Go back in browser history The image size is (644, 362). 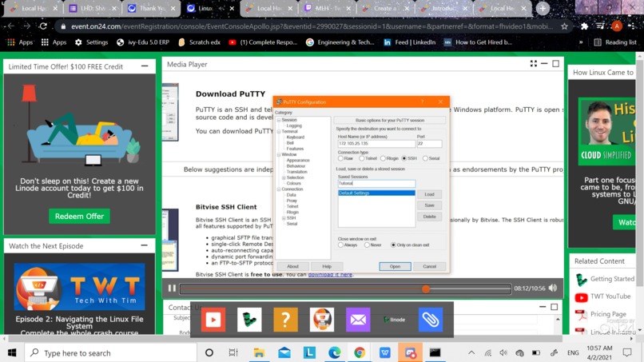[11, 26]
